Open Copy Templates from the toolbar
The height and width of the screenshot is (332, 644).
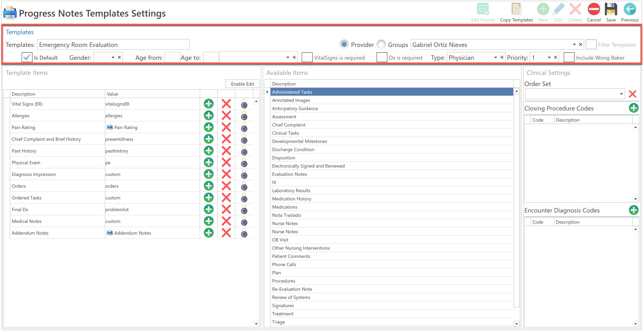tap(516, 13)
